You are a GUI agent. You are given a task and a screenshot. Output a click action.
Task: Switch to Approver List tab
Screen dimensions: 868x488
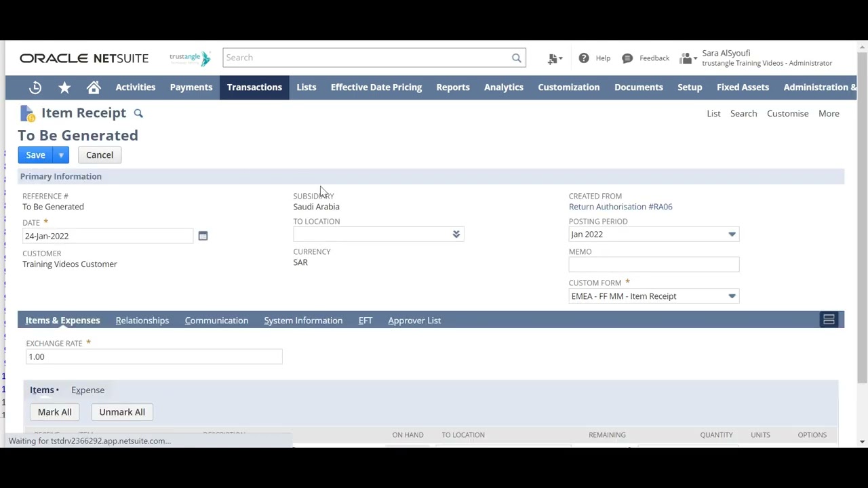point(414,321)
